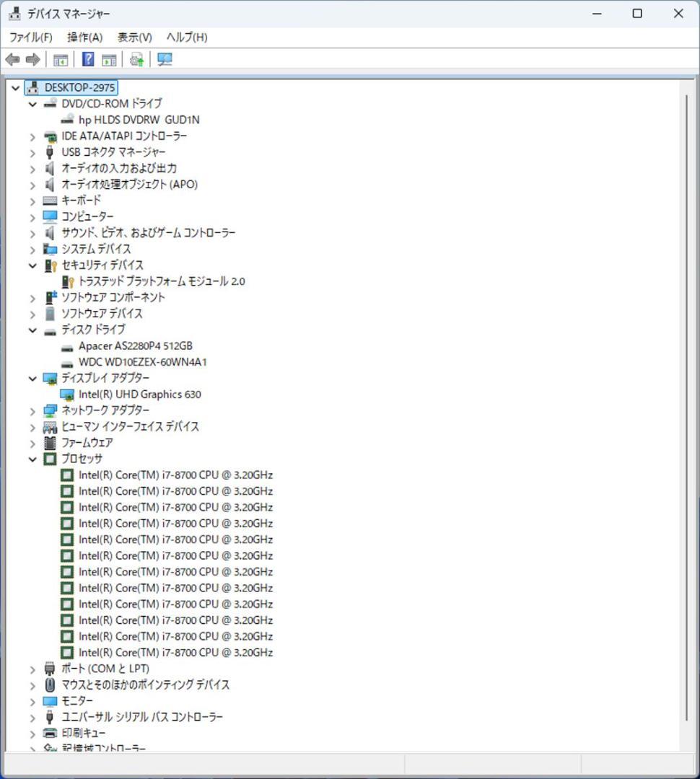Screen dimensions: 700x779
Task: Click the Device Manager title bar icon
Action: 13,13
